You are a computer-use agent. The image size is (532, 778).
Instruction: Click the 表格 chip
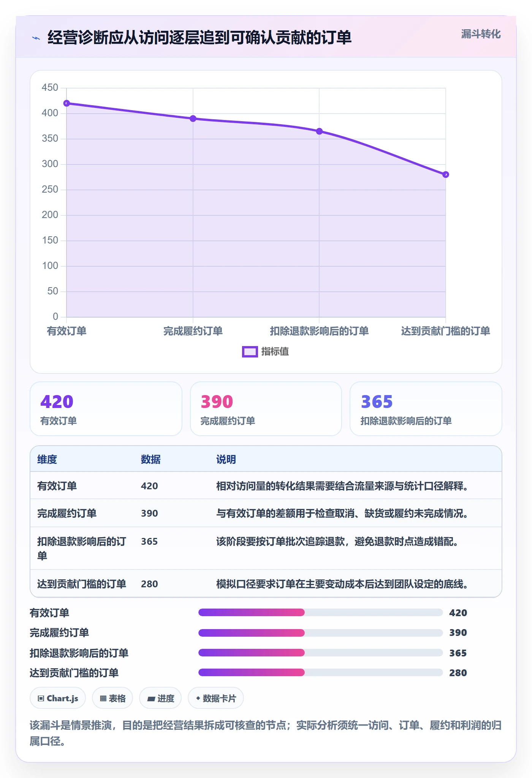click(x=112, y=698)
